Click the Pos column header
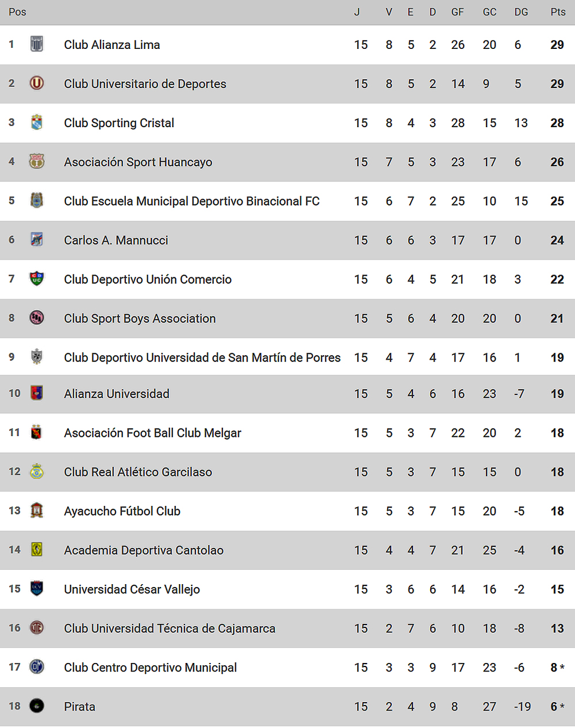 pyautogui.click(x=17, y=12)
